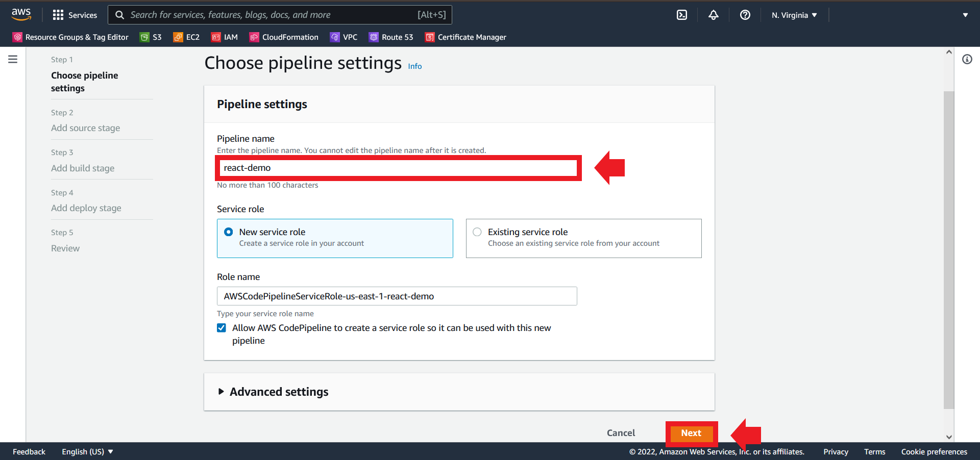Open the N. Virginia region dropdown
This screenshot has height=460, width=980.
coord(794,15)
